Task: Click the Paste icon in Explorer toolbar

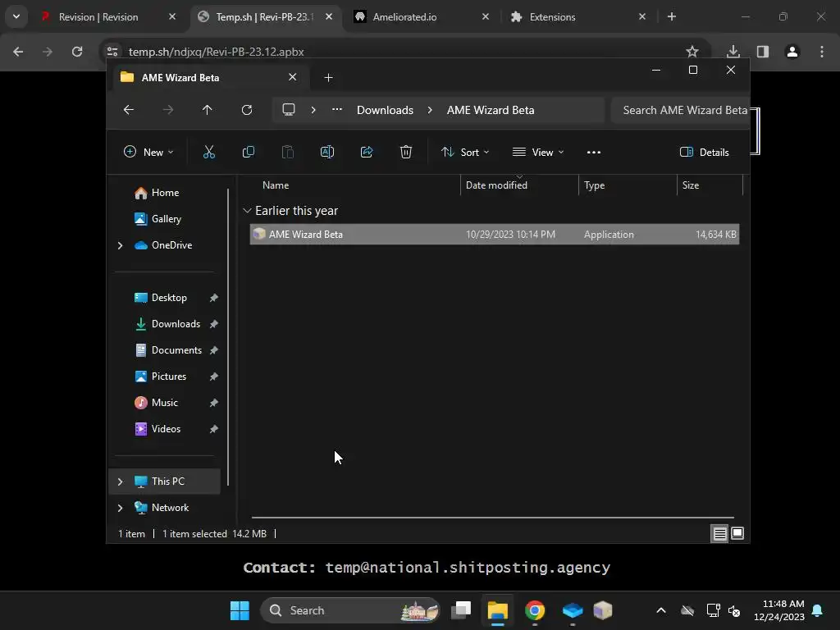Action: point(288,152)
